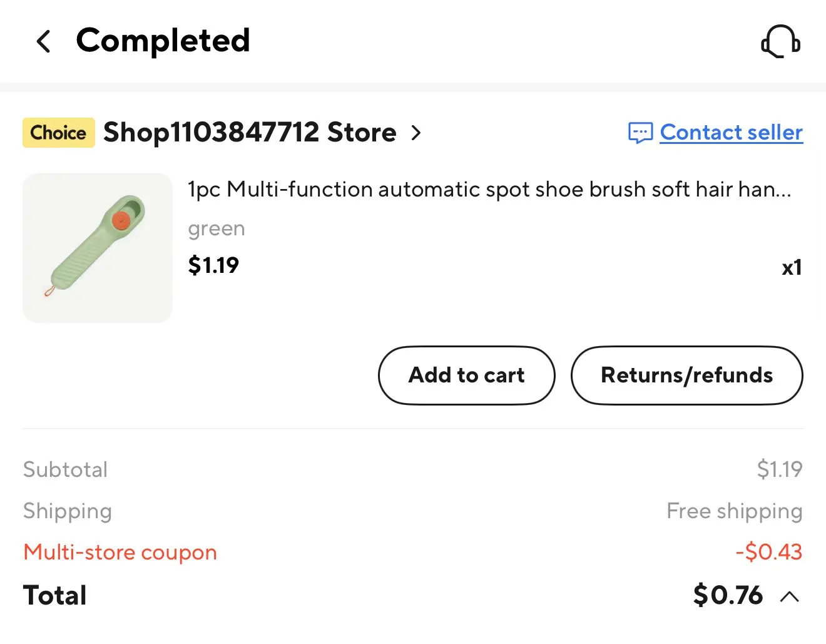826x644 pixels.
Task: Click the x1 quantity indicator
Action: click(792, 268)
